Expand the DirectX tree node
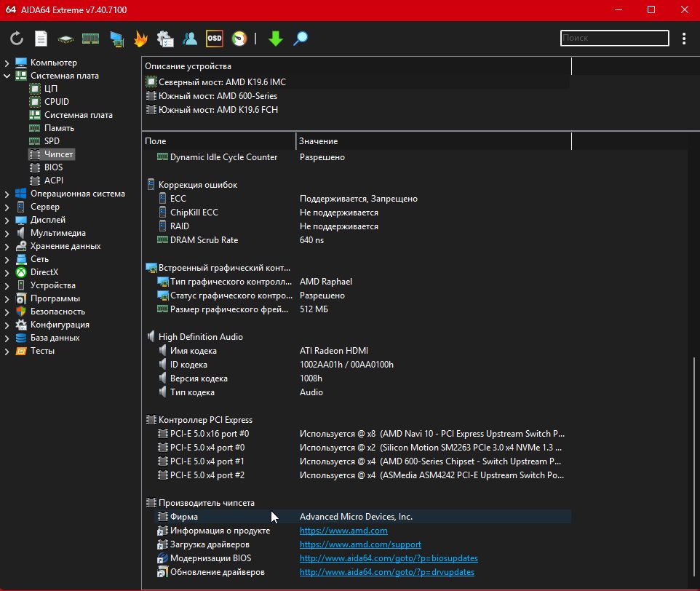This screenshot has height=591, width=700. pos(7,273)
